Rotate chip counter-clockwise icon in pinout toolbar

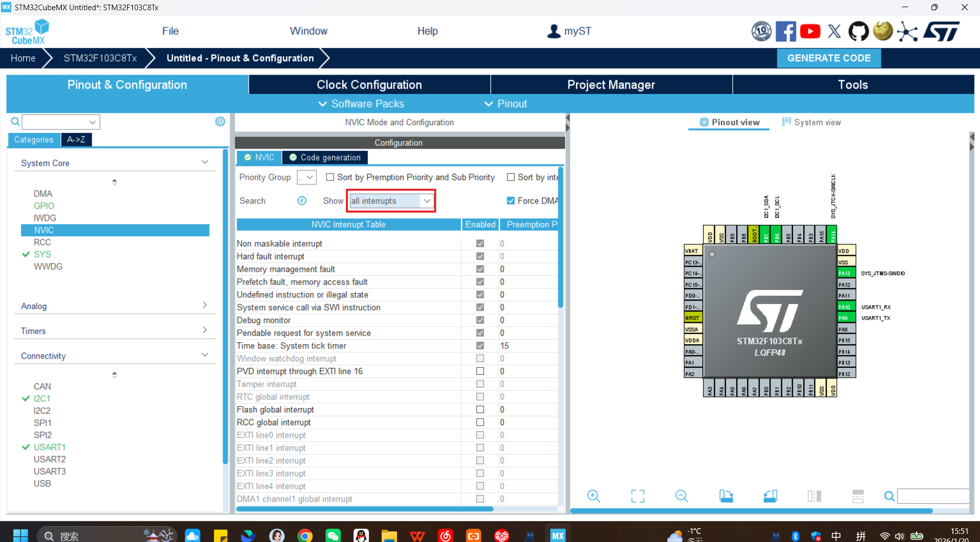771,496
